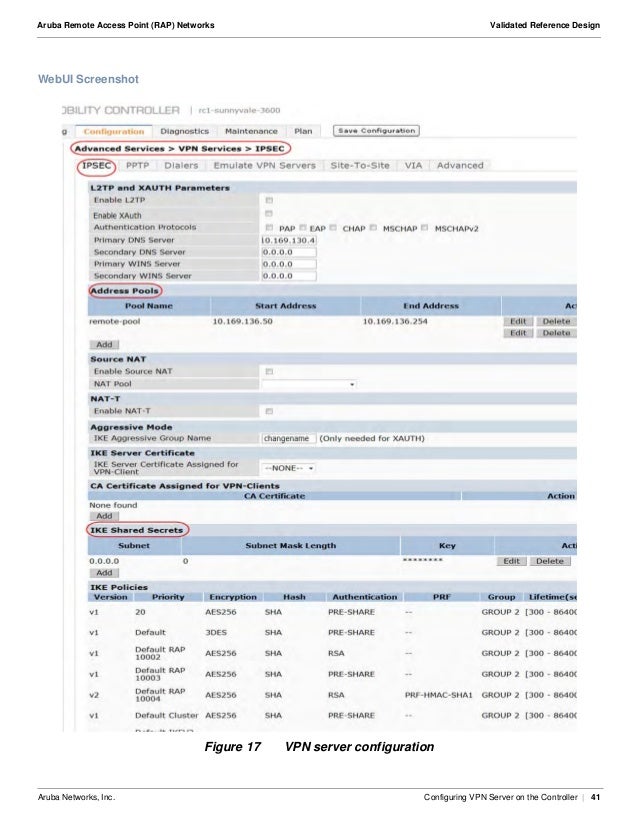Switch to the Site-To-Site sub-tab
The height and width of the screenshot is (826, 638).
click(x=360, y=165)
